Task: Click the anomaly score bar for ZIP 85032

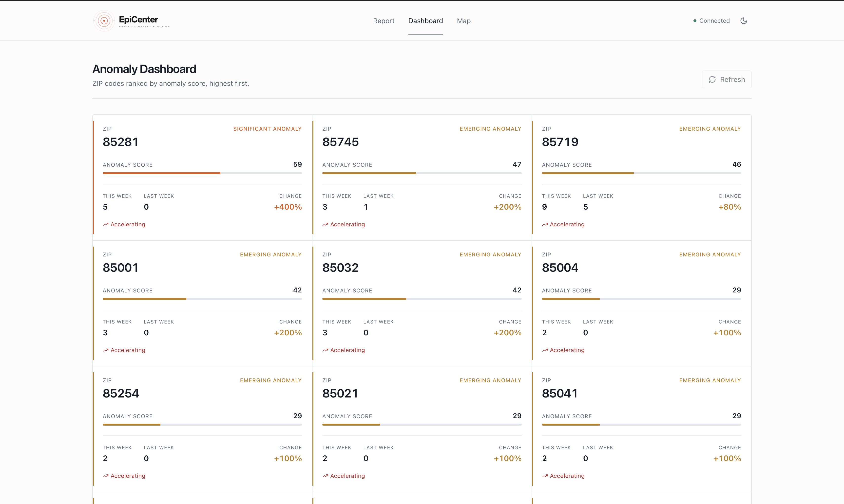Action: pyautogui.click(x=422, y=299)
